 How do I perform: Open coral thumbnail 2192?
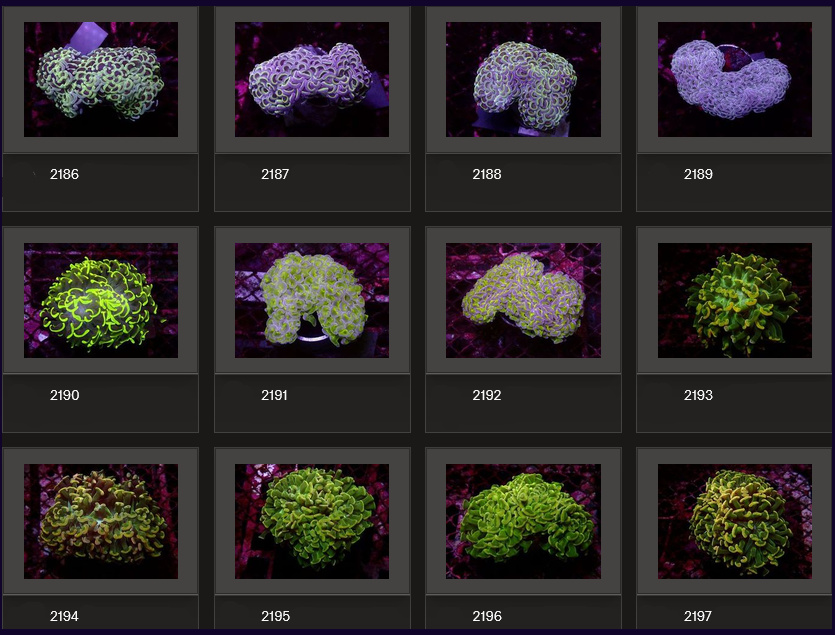click(523, 300)
